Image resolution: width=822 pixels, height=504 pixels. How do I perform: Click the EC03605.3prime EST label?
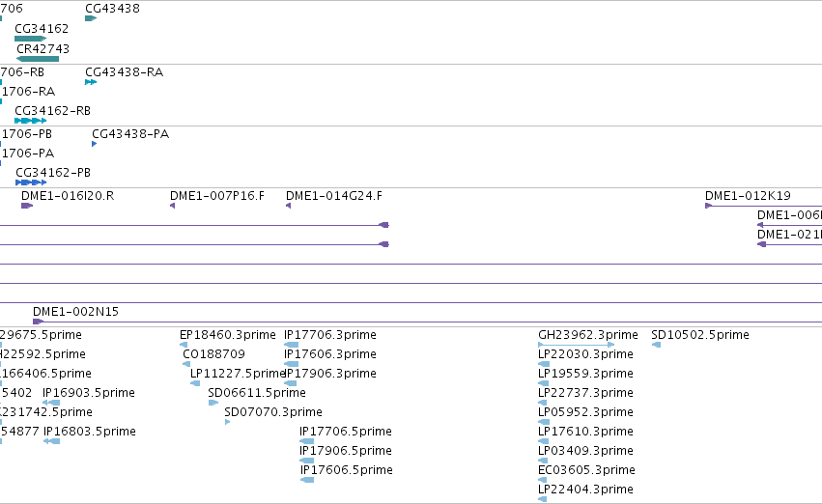586,469
